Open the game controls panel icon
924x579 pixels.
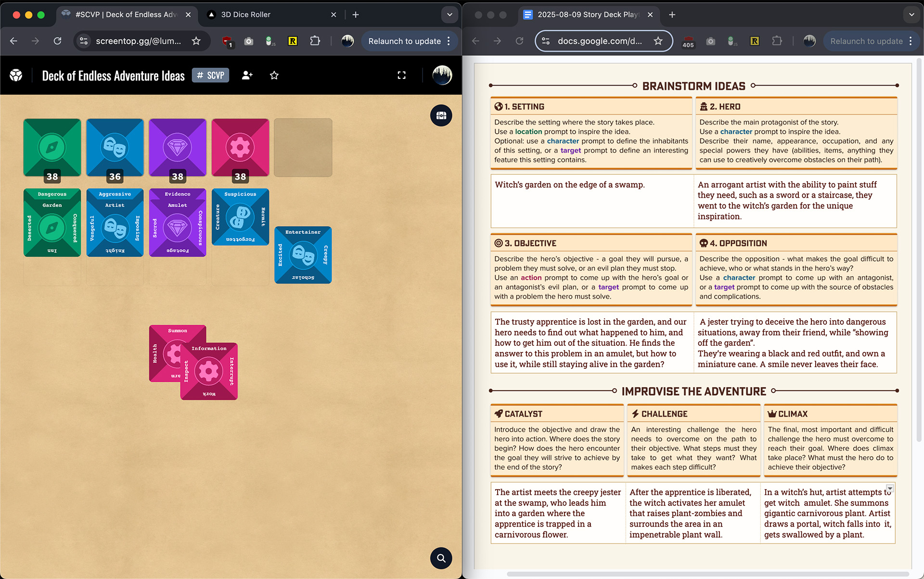pyautogui.click(x=441, y=115)
